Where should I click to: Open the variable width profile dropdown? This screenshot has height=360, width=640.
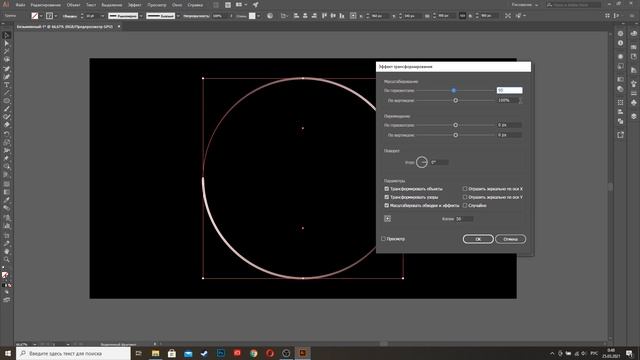pos(141,16)
